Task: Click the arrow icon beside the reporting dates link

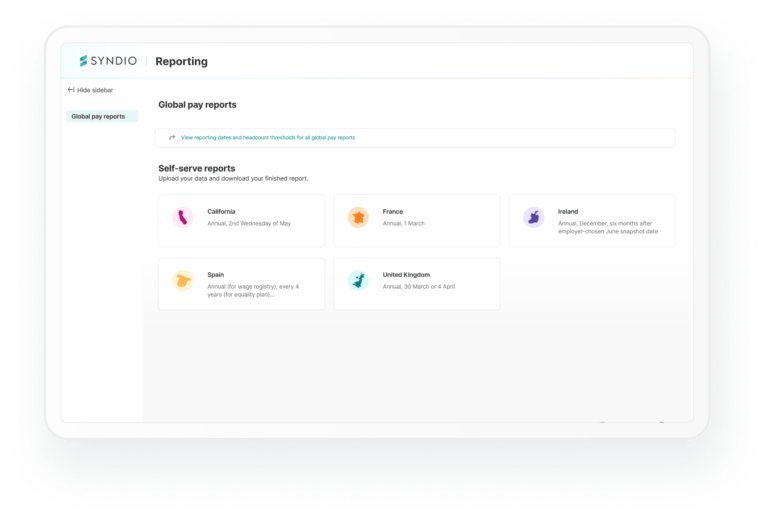Action: click(x=172, y=137)
